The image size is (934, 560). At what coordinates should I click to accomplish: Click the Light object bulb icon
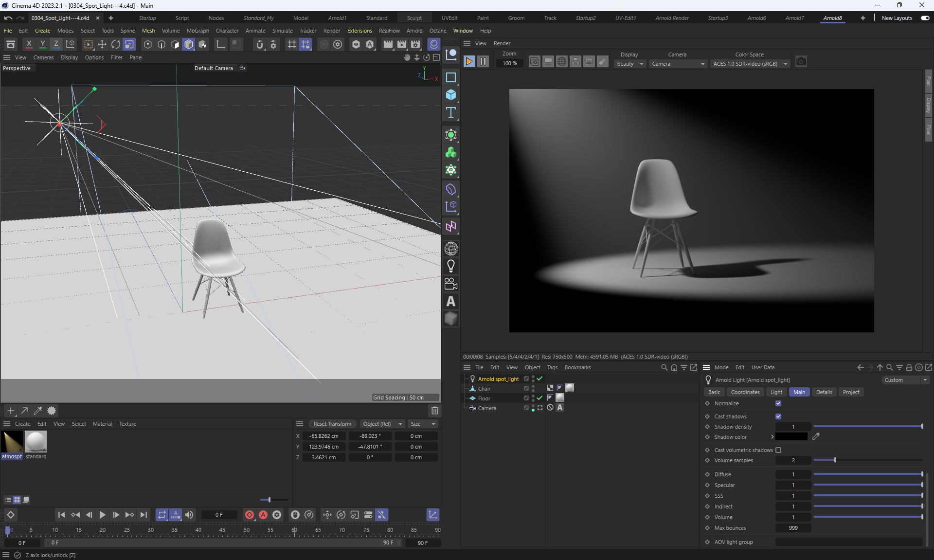pos(451,266)
